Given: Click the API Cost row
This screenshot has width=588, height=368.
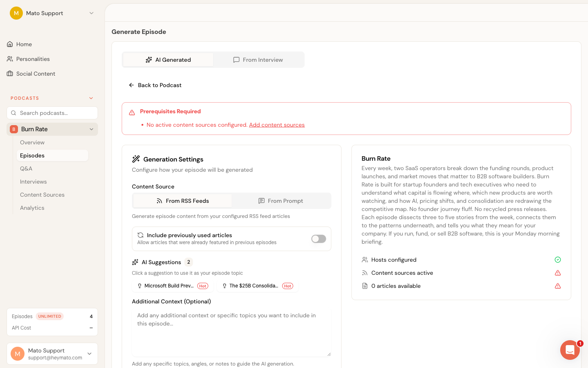Looking at the screenshot, I should click(x=52, y=328).
